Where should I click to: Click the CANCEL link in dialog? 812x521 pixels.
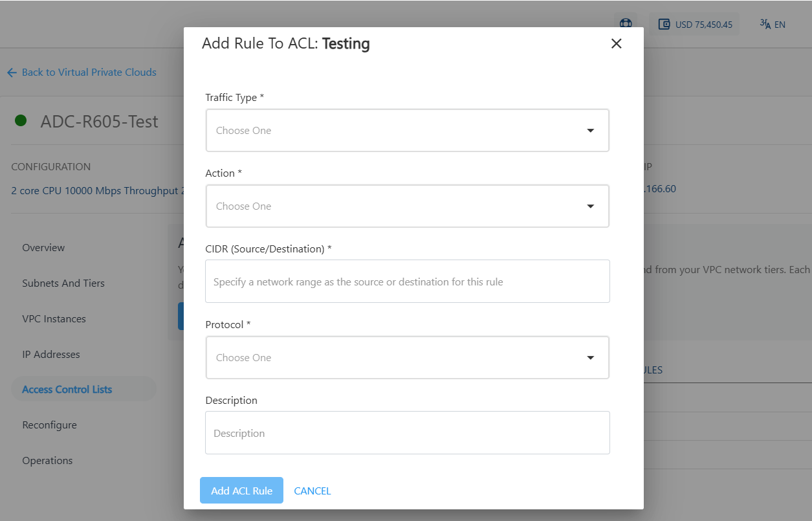click(313, 491)
